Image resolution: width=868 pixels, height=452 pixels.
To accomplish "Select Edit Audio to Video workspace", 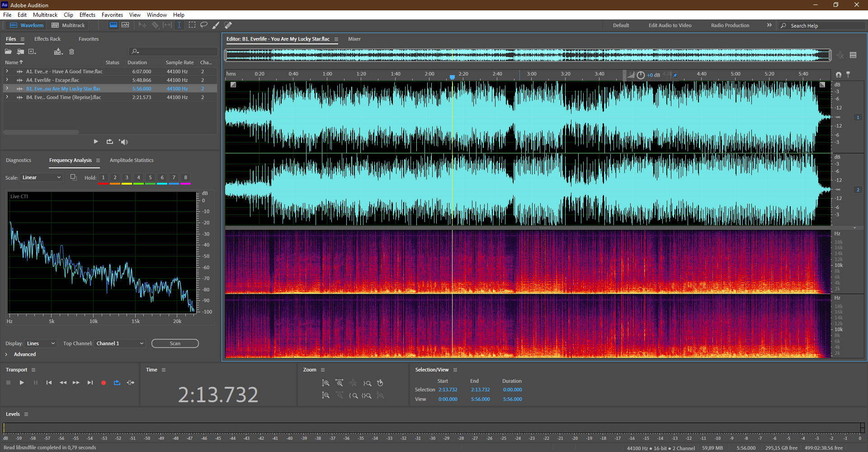I will (670, 25).
